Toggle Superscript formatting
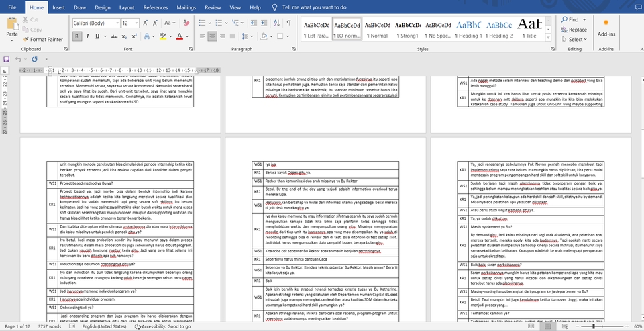The width and height of the screenshot is (644, 331). coord(134,37)
